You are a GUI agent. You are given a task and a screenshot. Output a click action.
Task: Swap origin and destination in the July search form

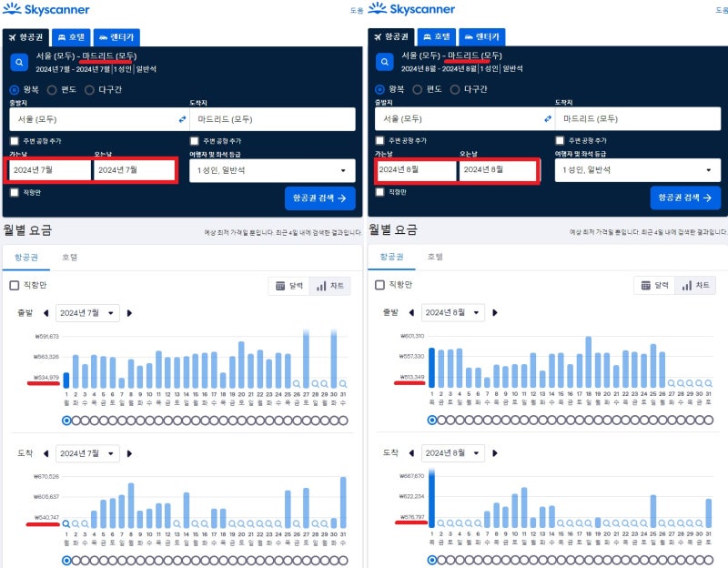[181, 119]
